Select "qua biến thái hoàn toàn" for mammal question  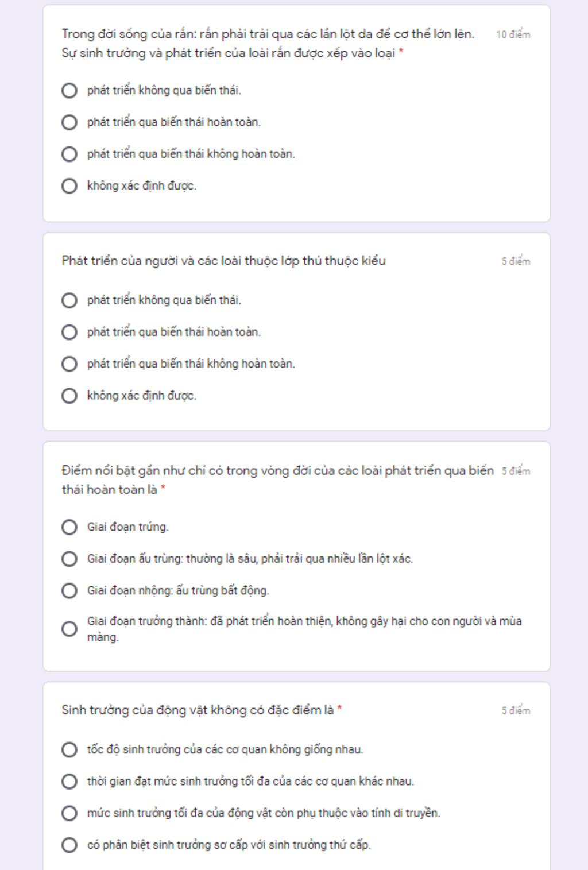(x=69, y=332)
